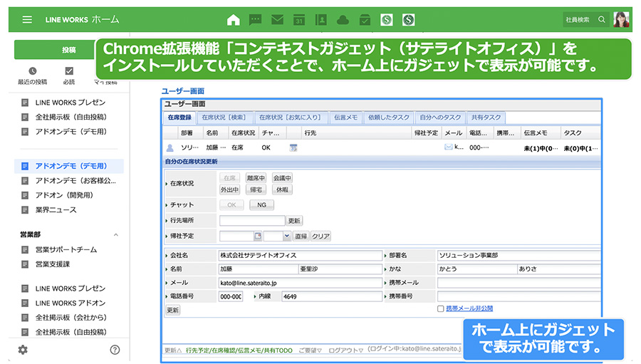Open date picker icon for 帰社予定
Viewport: 641px width, 364px height.
(x=258, y=236)
